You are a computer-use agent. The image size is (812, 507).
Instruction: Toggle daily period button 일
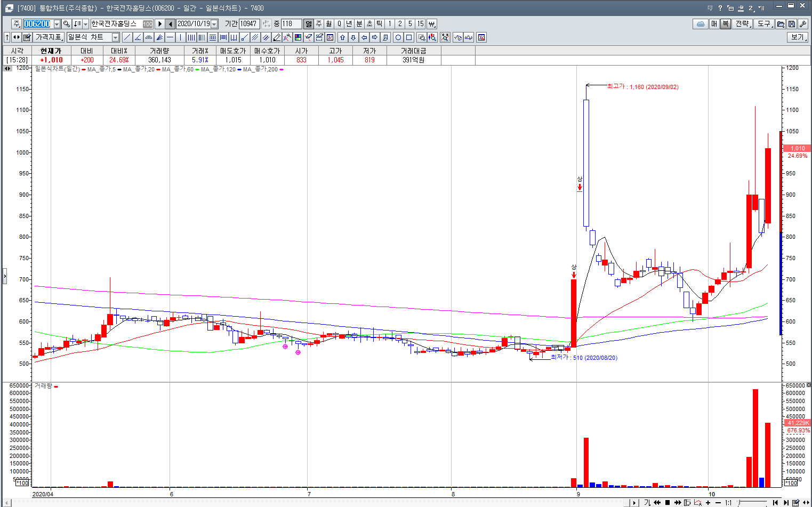tap(309, 24)
